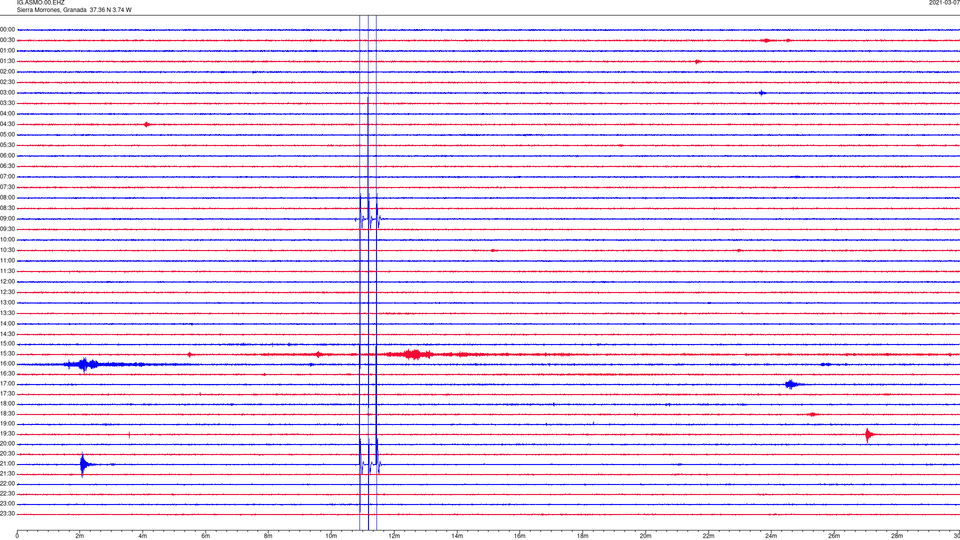Viewport: 960px width, 540px height.
Task: Click the 20m tick label on time axis
Action: [x=645, y=536]
